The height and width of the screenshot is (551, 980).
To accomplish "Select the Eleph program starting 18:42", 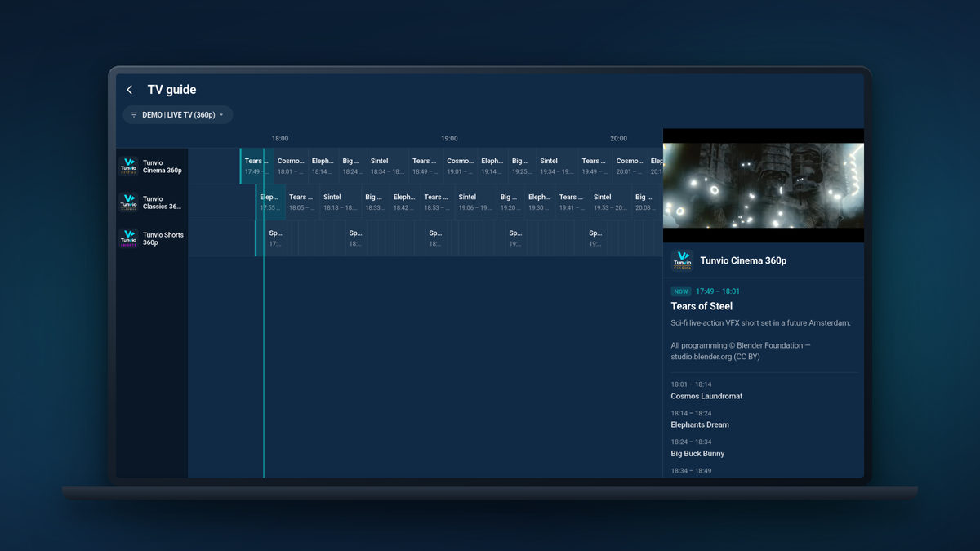I will pos(404,202).
